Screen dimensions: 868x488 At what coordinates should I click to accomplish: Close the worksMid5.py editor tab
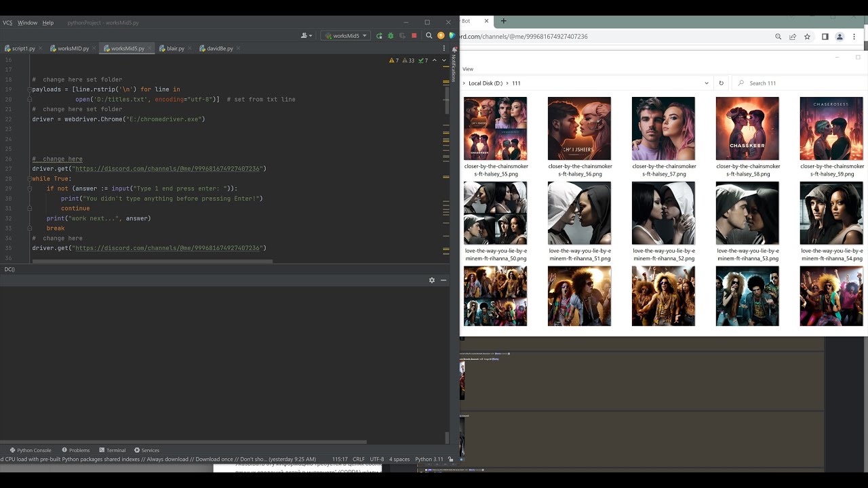coord(149,49)
